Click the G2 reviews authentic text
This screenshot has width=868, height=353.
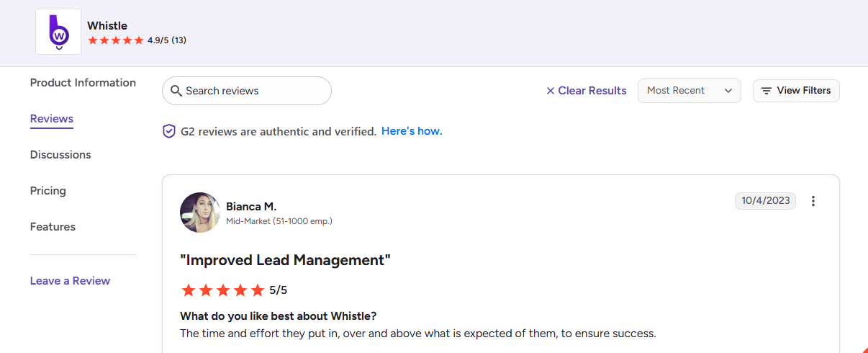[x=279, y=132]
